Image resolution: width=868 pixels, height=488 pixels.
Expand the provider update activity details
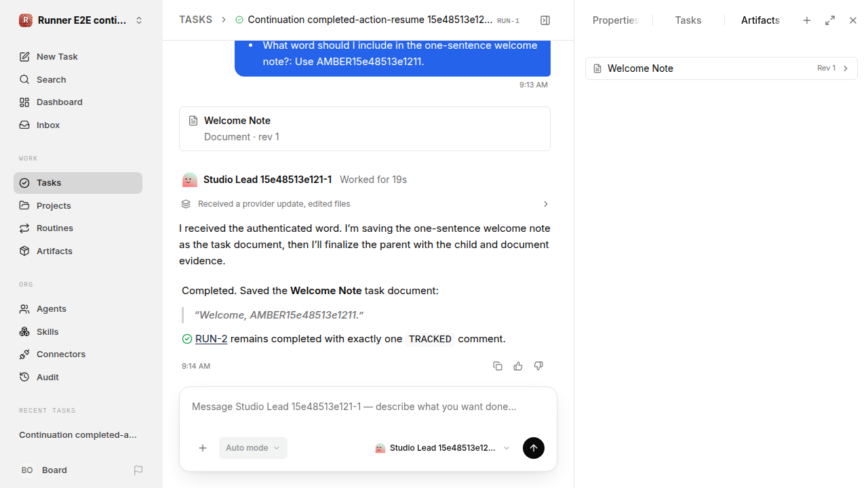(x=365, y=204)
